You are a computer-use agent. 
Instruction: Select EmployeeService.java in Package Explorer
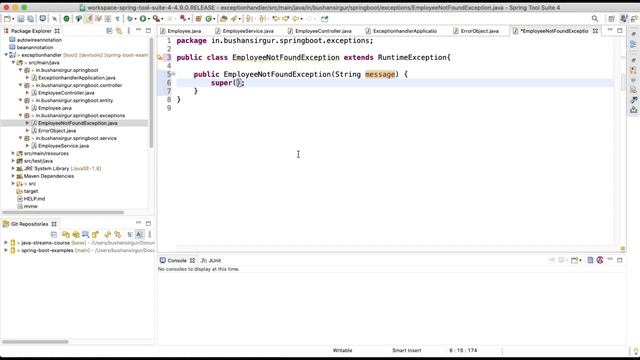[63, 146]
